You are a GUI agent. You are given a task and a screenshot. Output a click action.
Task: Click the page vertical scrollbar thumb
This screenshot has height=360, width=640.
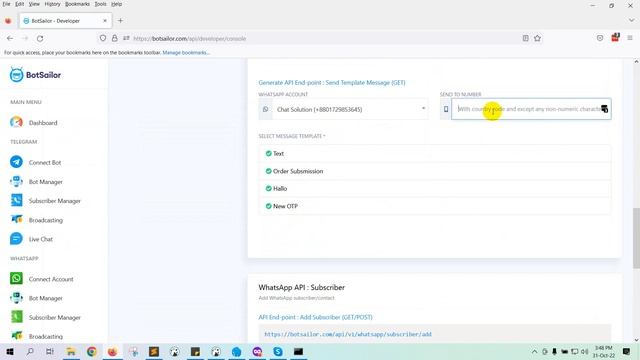pyautogui.click(x=636, y=238)
